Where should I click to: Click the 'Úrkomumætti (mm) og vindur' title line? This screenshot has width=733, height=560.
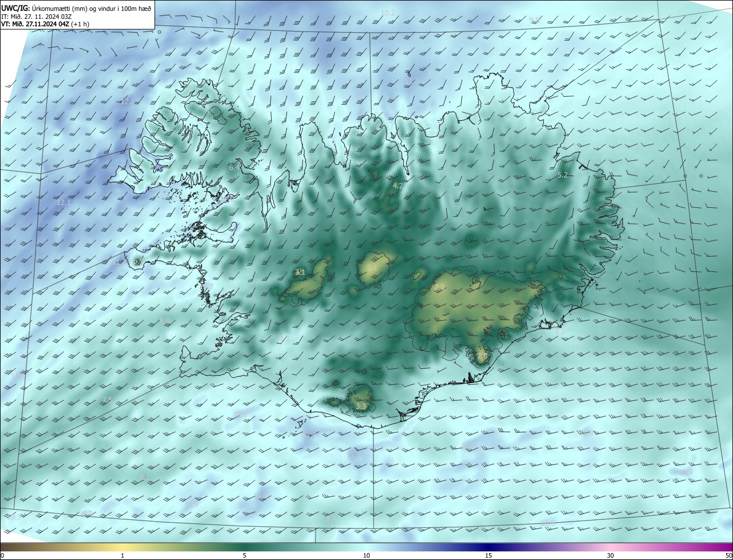76,9
